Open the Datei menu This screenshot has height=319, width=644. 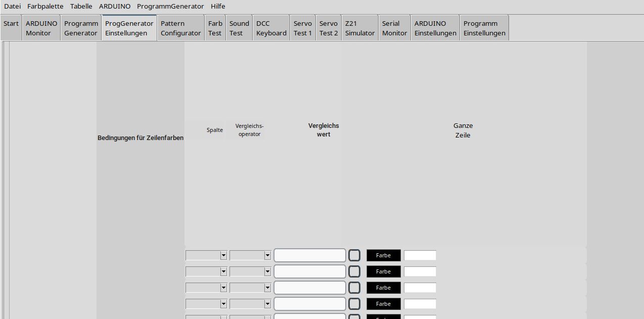coord(12,7)
